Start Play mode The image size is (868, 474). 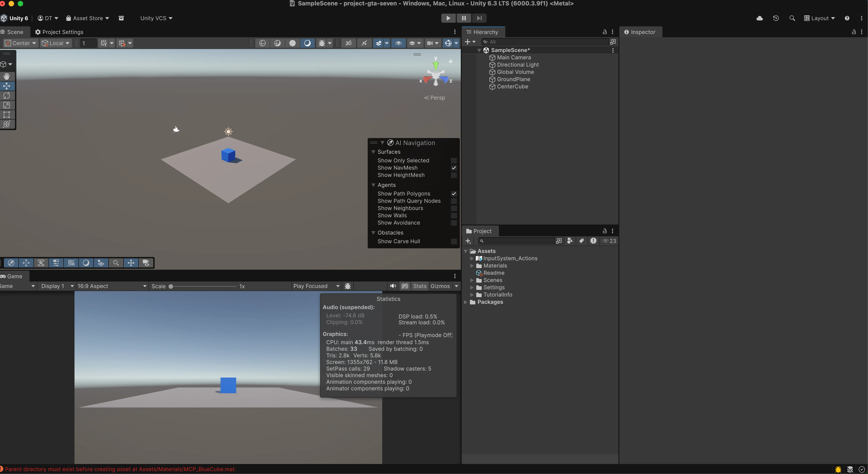[448, 18]
